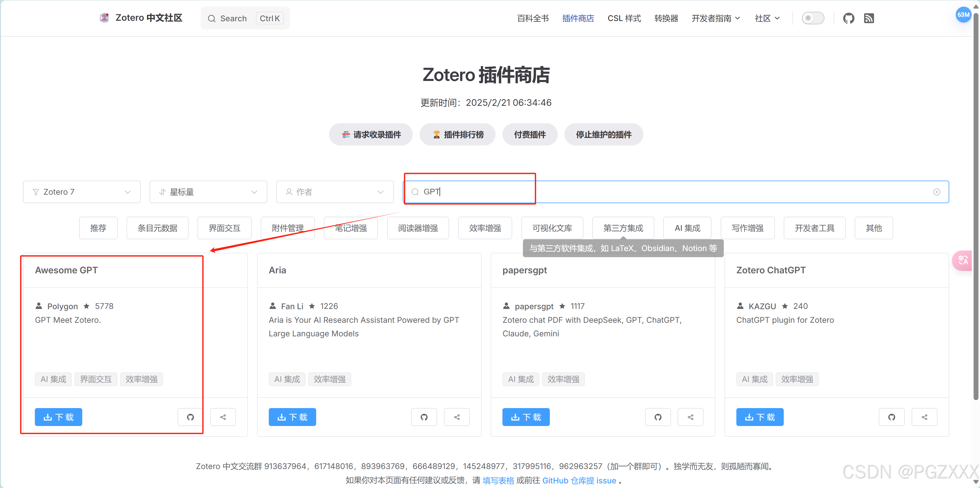Image resolution: width=980 pixels, height=488 pixels.
Task: Select the 界面交互 category tag
Action: (224, 228)
